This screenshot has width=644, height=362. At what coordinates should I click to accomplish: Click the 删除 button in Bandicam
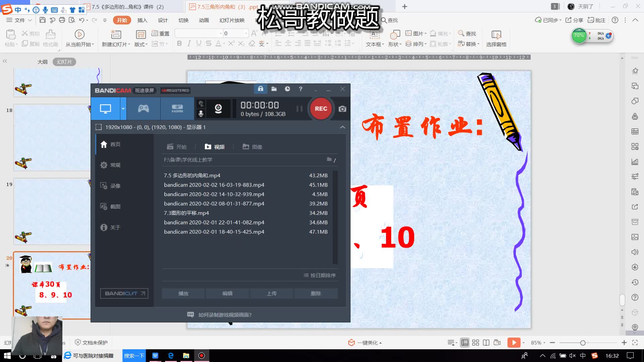click(316, 293)
